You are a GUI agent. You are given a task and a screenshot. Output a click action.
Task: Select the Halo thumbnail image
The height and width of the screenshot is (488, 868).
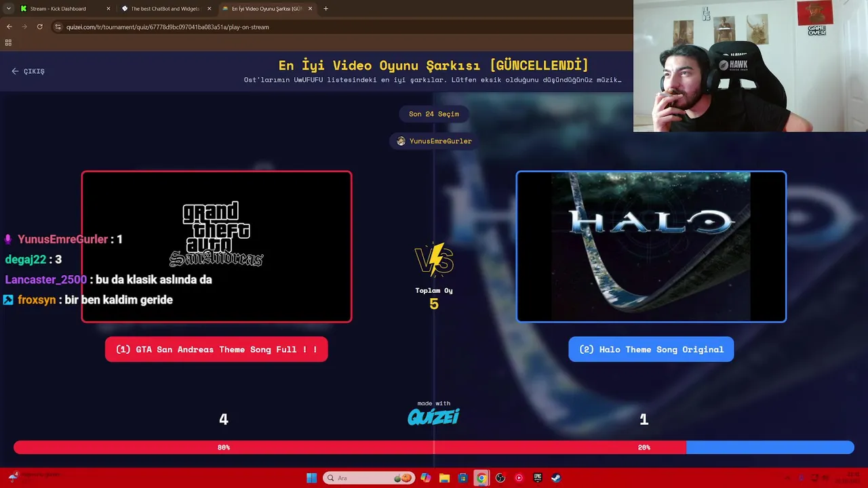point(651,247)
